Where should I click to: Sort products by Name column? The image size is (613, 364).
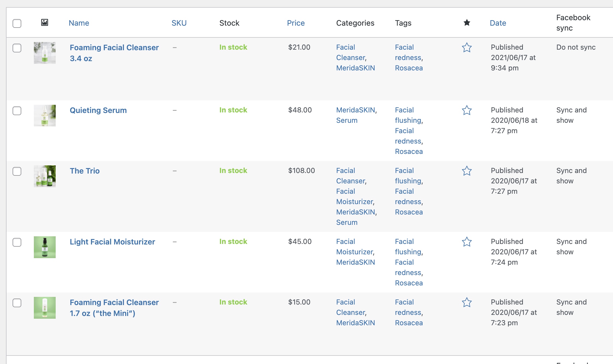pyautogui.click(x=79, y=23)
